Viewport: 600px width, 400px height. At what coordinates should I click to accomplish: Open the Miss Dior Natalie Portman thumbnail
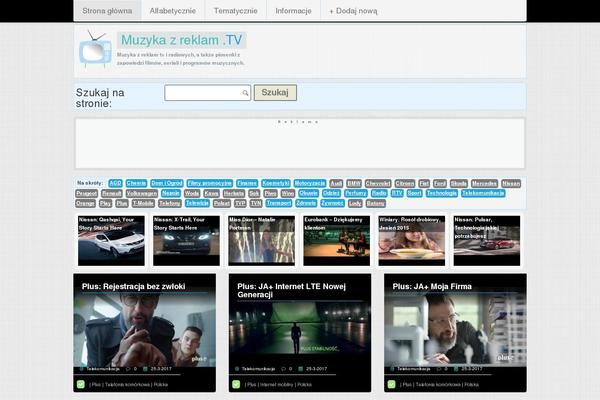pyautogui.click(x=261, y=240)
